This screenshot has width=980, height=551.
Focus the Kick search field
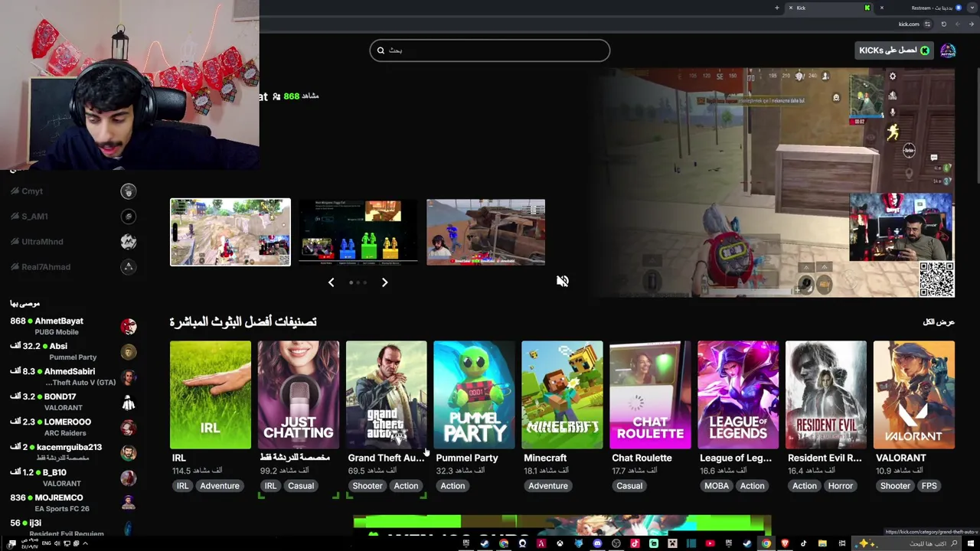point(490,51)
